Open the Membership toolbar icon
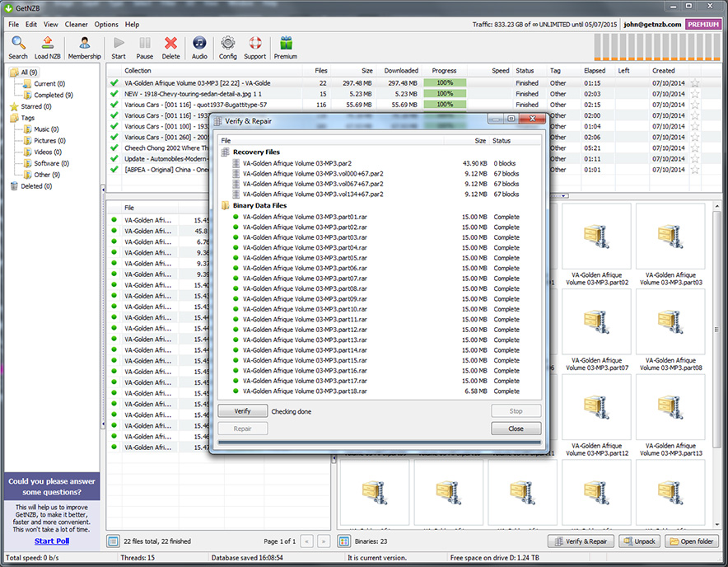This screenshot has width=728, height=567. click(85, 48)
